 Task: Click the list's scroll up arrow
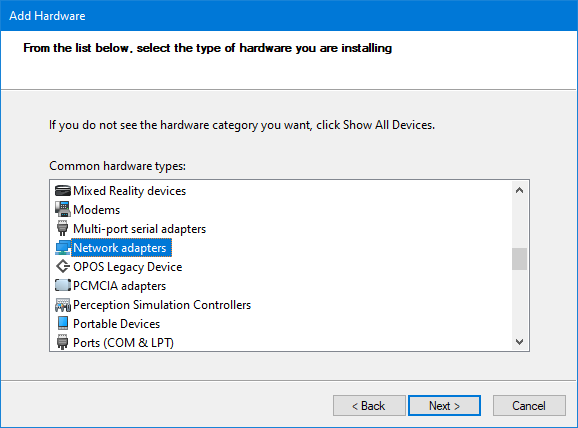point(519,190)
